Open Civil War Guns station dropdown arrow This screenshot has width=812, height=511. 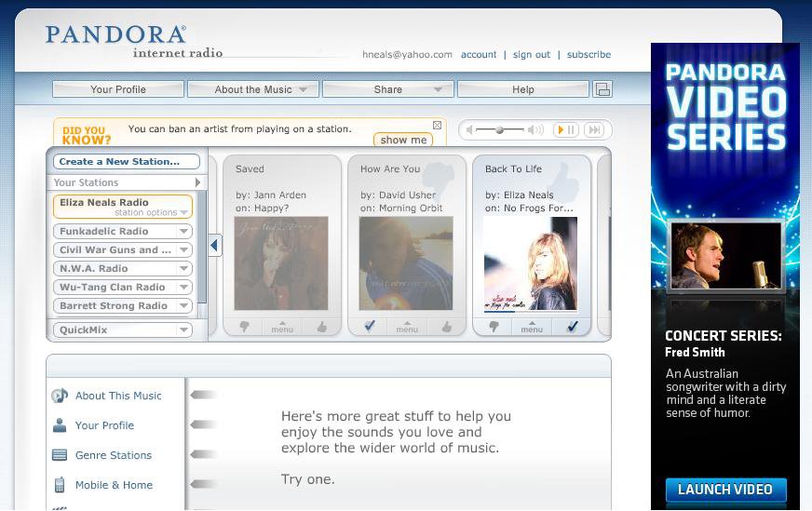click(x=183, y=250)
